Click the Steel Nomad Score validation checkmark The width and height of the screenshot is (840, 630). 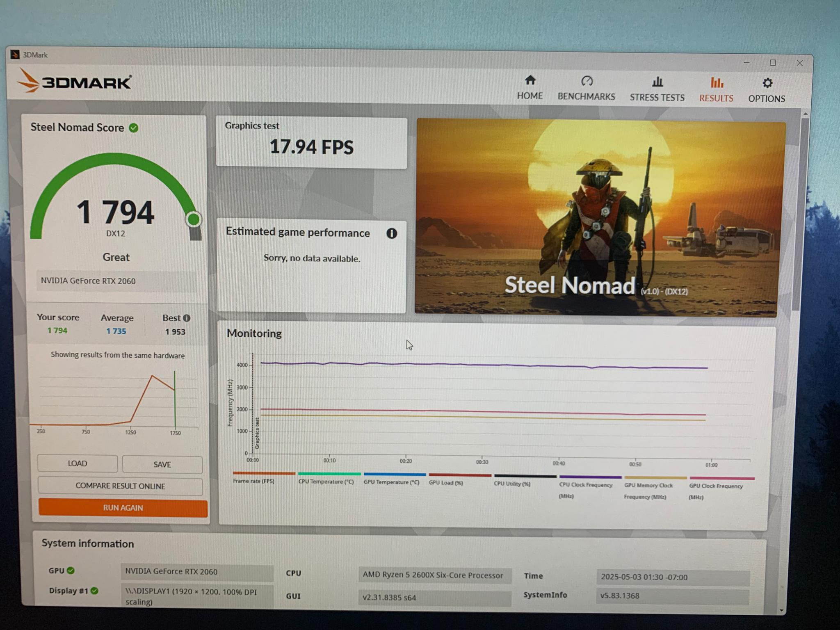134,128
